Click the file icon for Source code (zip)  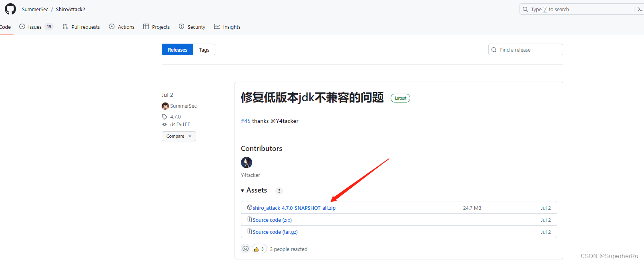pos(250,219)
